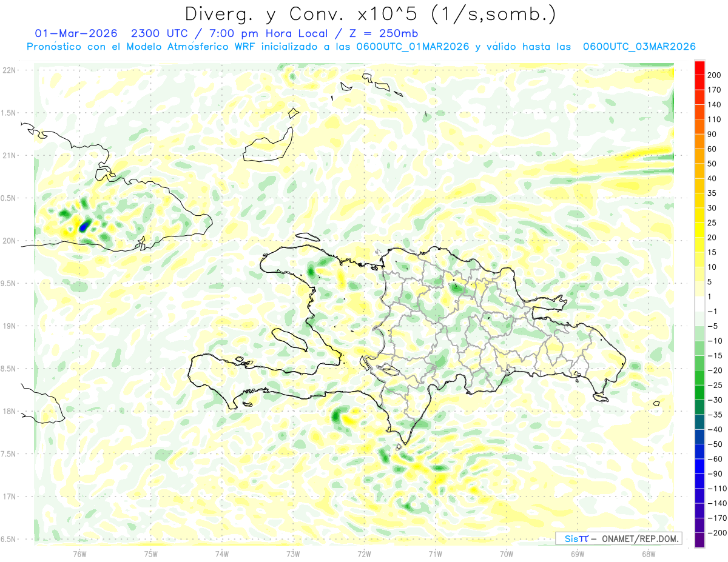The height and width of the screenshot is (562, 728).
Task: Click the 20N latitude label
Action: [9, 241]
